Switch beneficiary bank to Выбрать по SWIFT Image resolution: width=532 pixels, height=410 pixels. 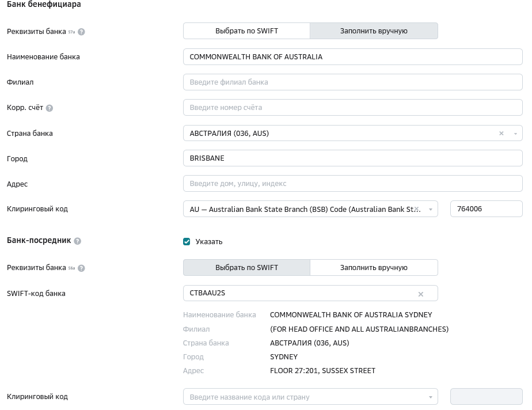click(246, 31)
